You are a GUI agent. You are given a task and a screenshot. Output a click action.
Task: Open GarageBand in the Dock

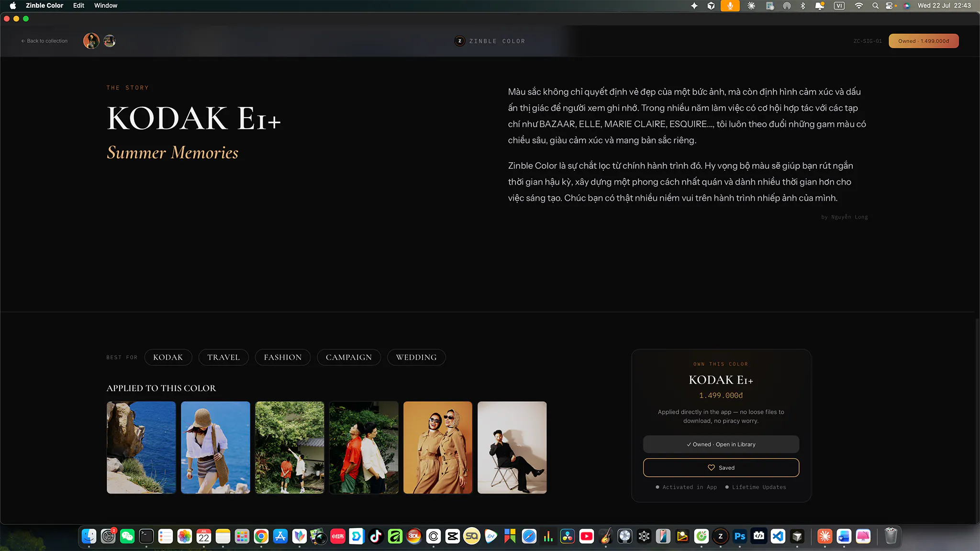tap(606, 537)
